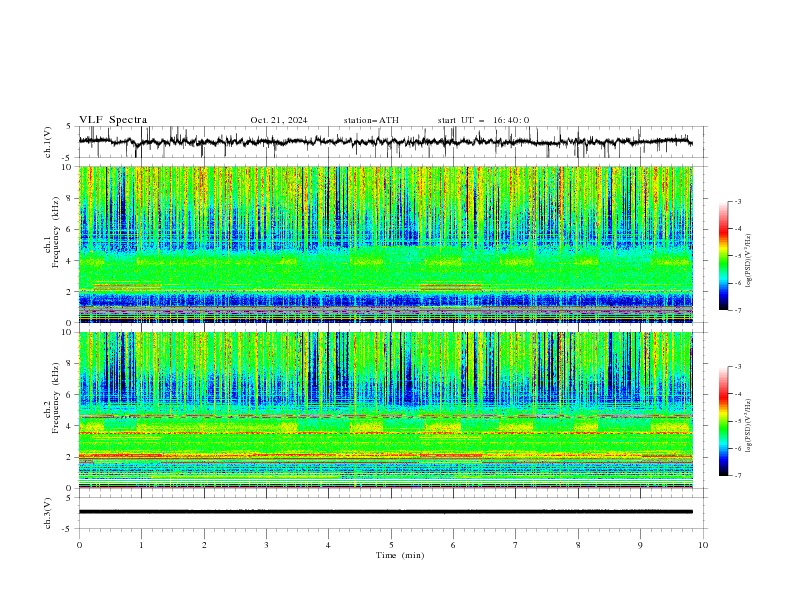
Task: Click time axis tick label "4"
Action: coord(328,545)
